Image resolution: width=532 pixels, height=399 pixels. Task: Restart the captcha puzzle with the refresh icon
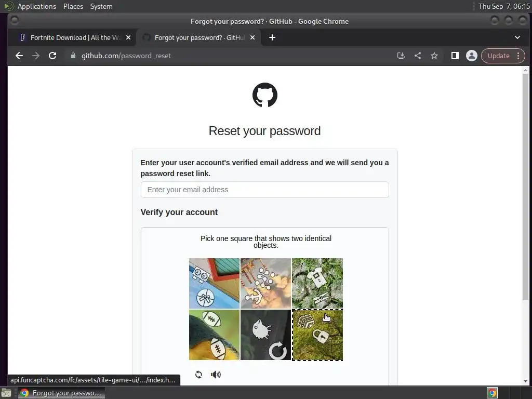point(198,374)
